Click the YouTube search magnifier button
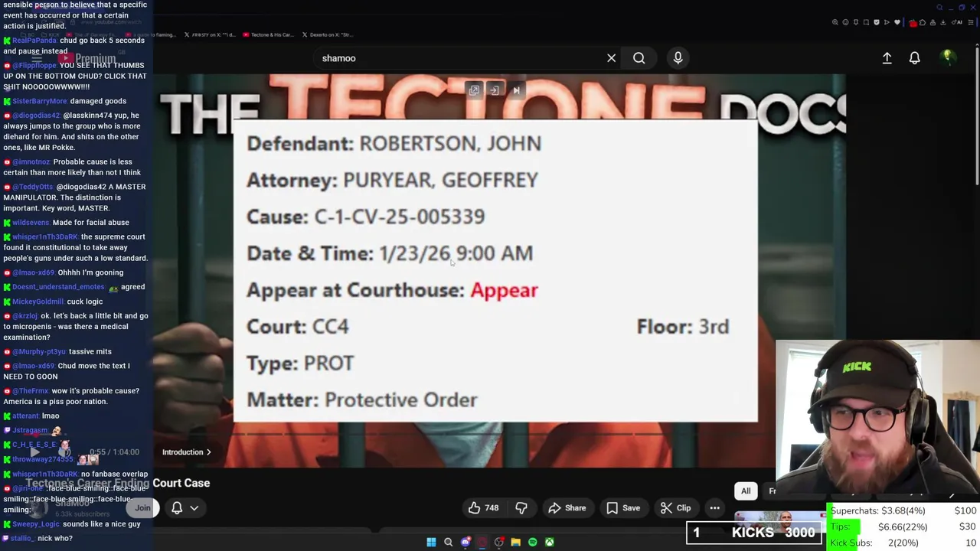 click(639, 58)
